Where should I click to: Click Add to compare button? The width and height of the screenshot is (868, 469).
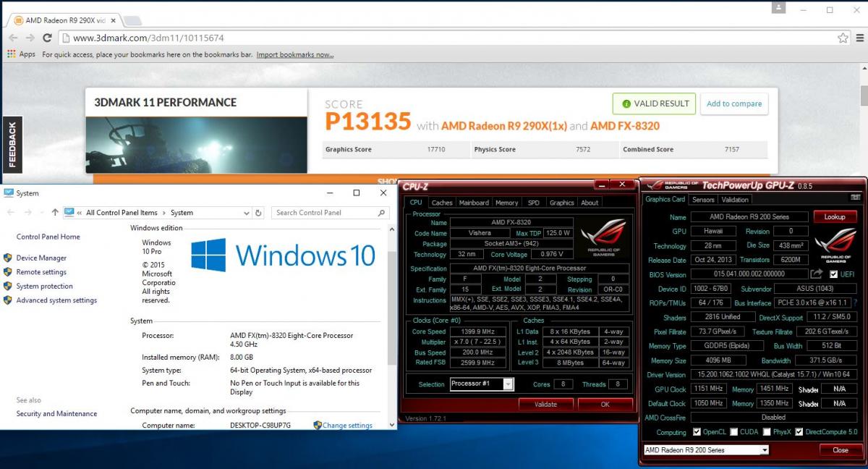click(734, 103)
